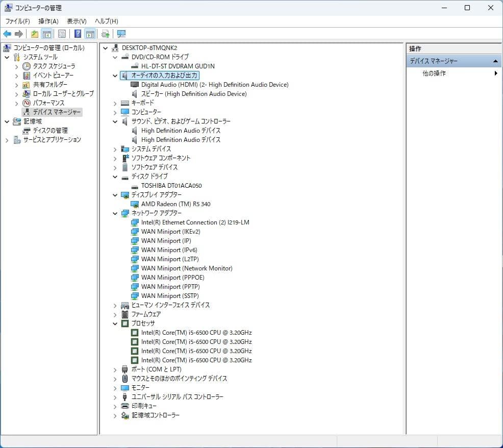Click the Help question mark toolbar icon
503x448 pixels.
tap(77, 34)
